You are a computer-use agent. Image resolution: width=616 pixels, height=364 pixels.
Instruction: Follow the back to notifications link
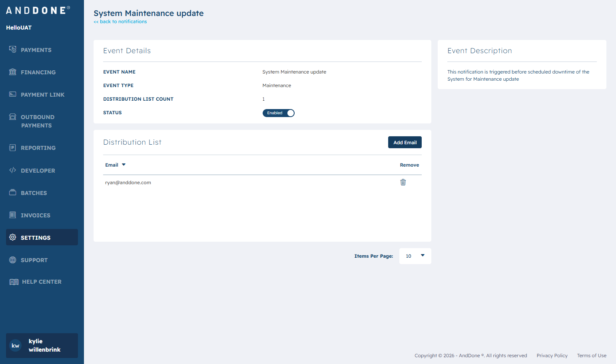120,22
